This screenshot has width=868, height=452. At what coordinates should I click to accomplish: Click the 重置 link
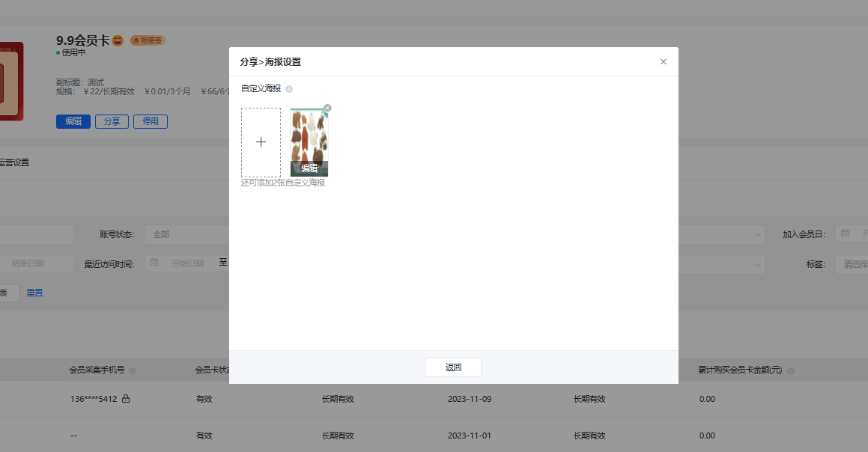(34, 293)
